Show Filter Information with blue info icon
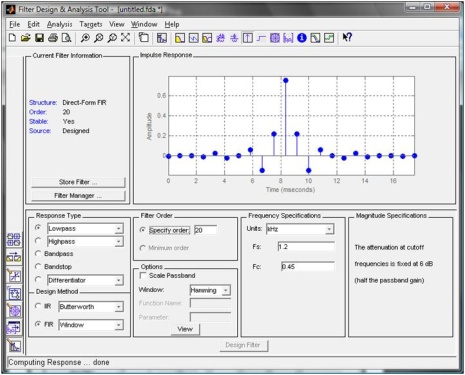465x375 pixels. click(x=302, y=38)
